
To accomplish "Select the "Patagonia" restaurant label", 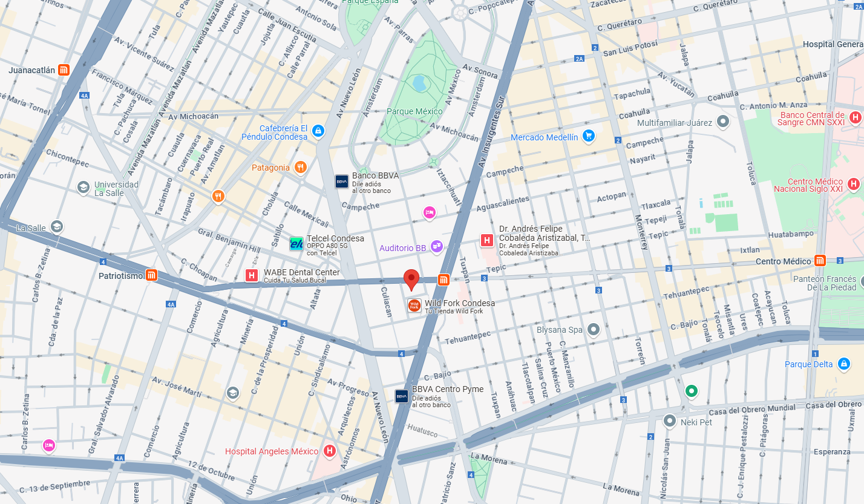I will 270,168.
